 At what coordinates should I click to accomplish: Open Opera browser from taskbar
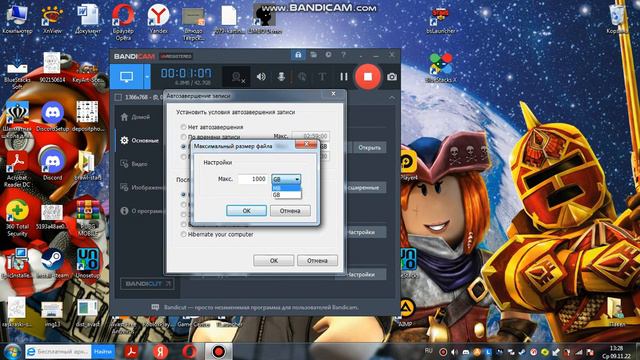tap(189, 351)
